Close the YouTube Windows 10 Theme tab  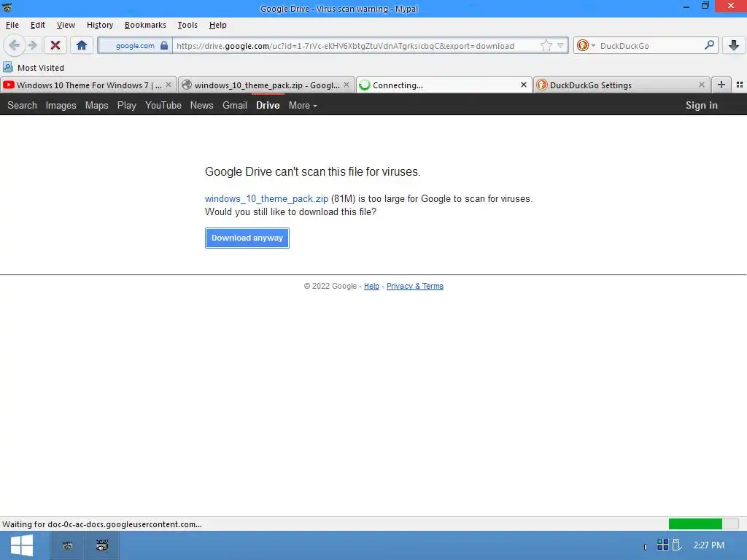169,85
